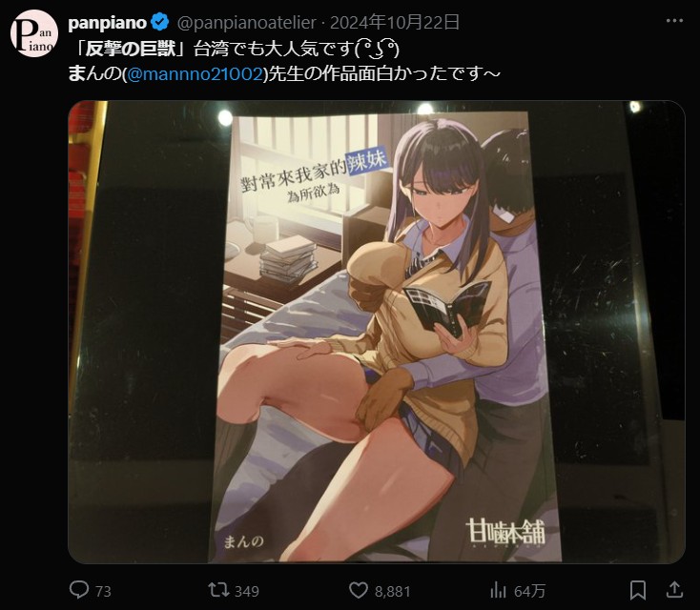Screen dimensions: 700x610
Task: Click the 349 reposts count
Action: (x=247, y=591)
